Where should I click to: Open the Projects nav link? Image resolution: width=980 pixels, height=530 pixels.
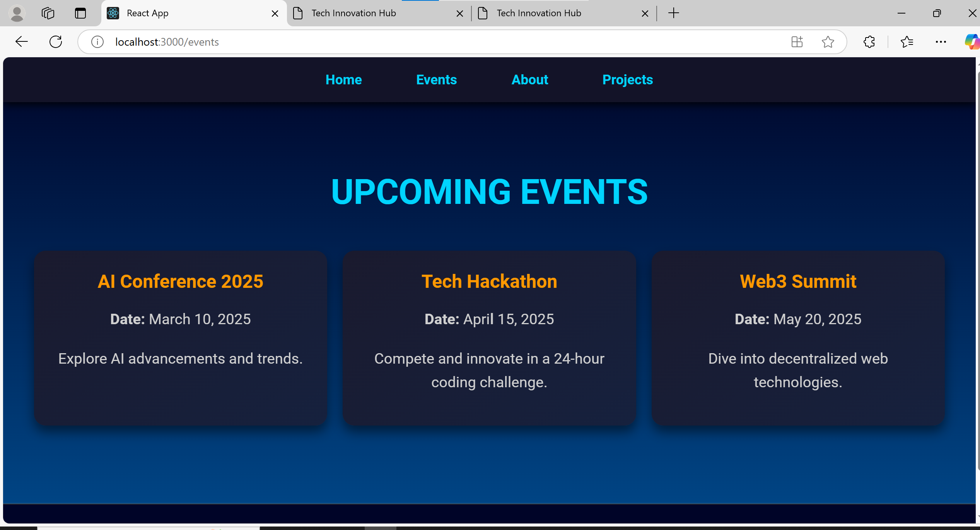tap(627, 80)
